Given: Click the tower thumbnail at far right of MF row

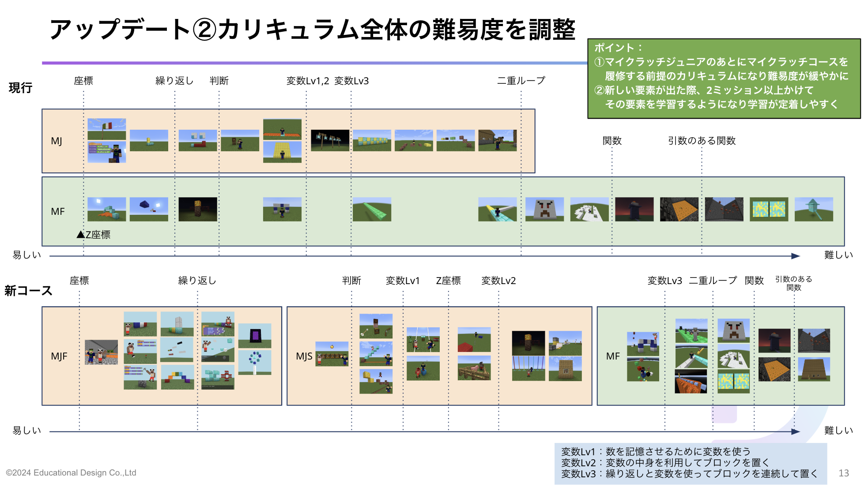Looking at the screenshot, I should click(814, 208).
